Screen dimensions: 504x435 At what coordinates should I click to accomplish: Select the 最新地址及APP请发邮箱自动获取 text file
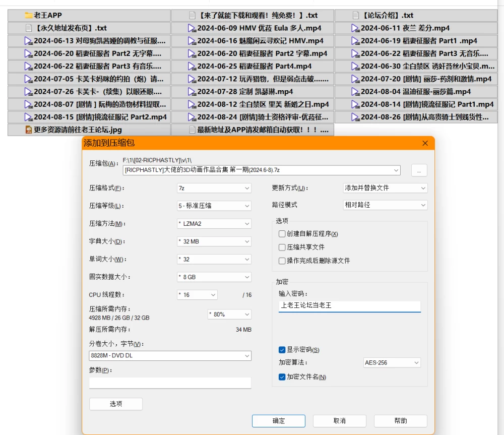click(253, 130)
